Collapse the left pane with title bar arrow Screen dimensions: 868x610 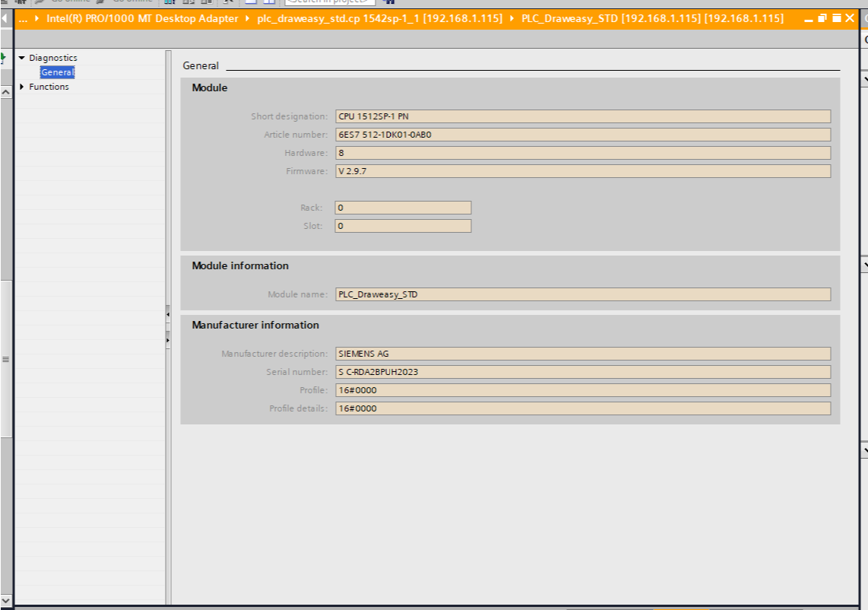coord(5,18)
